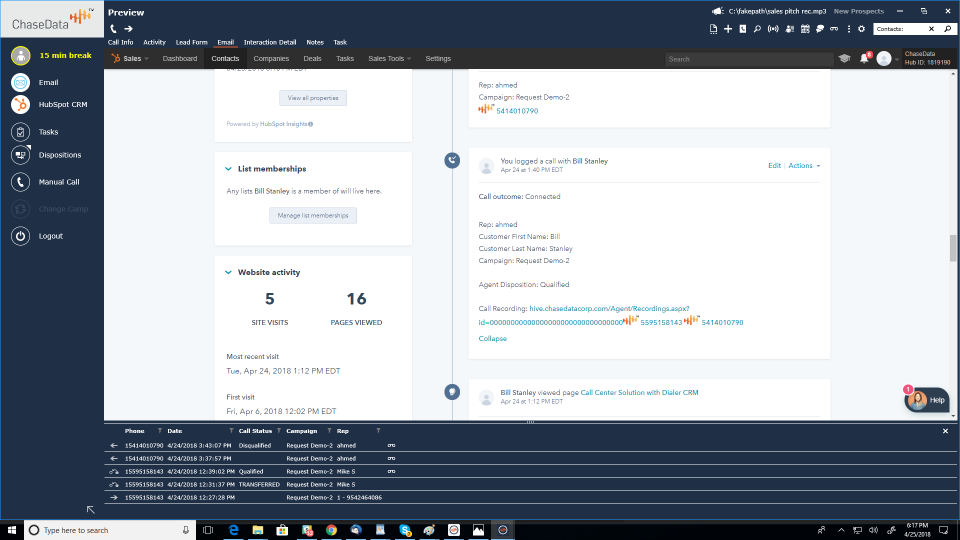Open the chat bubbles icon in the toolbar
960x540 pixels.
[x=820, y=29]
